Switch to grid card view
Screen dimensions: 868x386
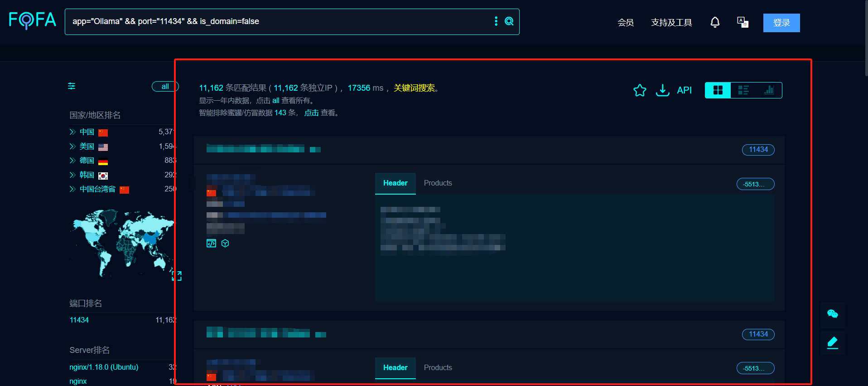pyautogui.click(x=718, y=90)
